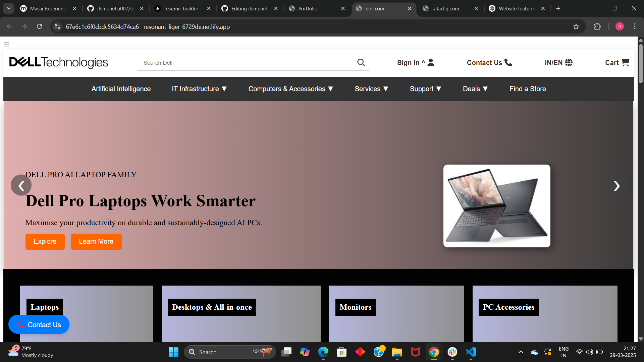Screen dimensions: 644x362
Task: Click the browser back arrow
Action: [x=9, y=26]
